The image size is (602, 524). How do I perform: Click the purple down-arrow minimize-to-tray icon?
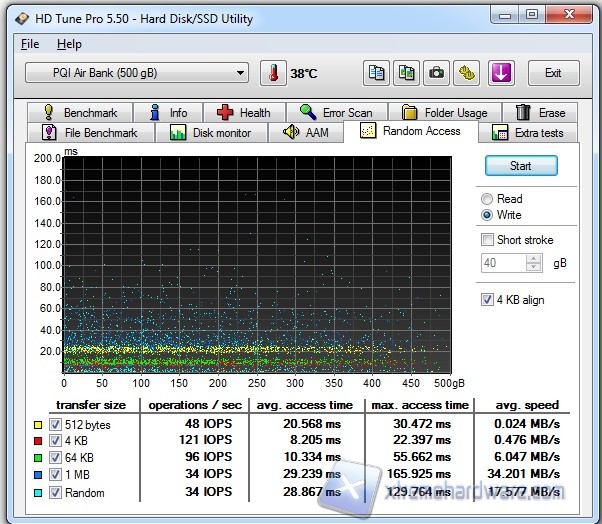[x=501, y=73]
